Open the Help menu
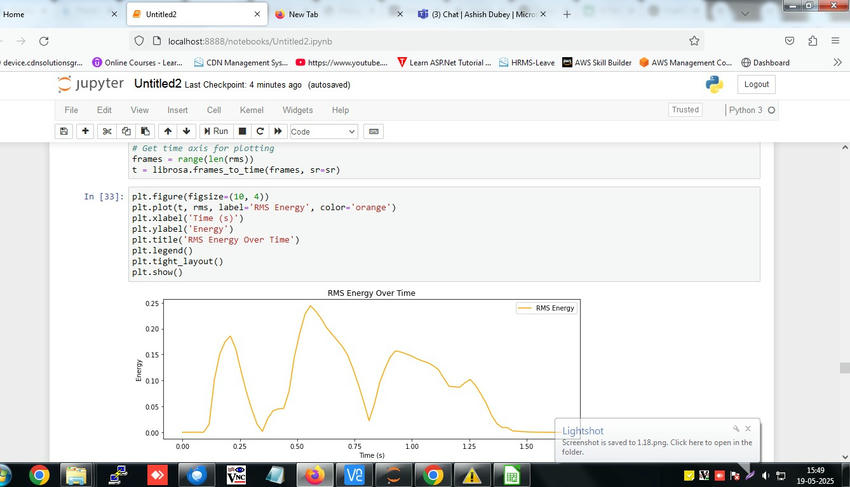 pos(340,110)
